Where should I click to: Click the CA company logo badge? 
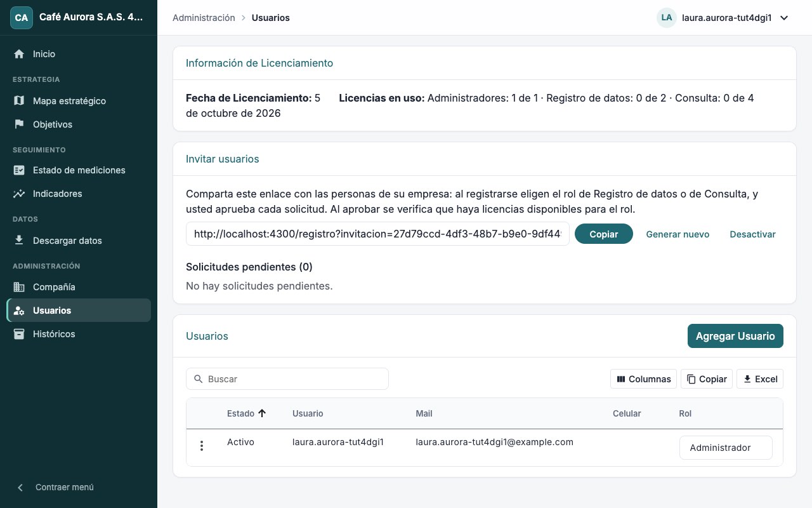pyautogui.click(x=21, y=18)
